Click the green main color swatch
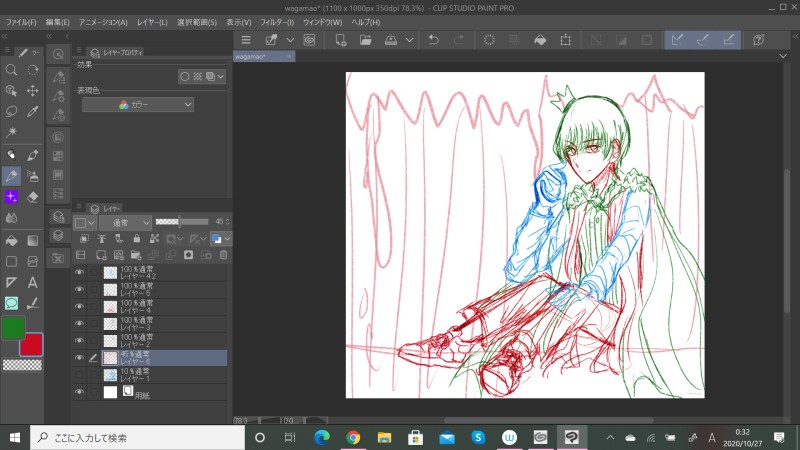 [x=13, y=328]
